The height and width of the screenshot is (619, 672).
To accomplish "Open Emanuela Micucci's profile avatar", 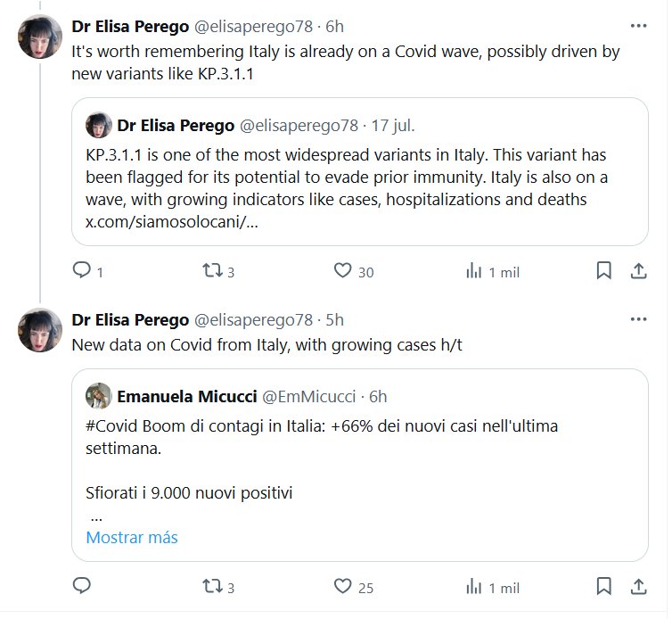I will click(98, 396).
